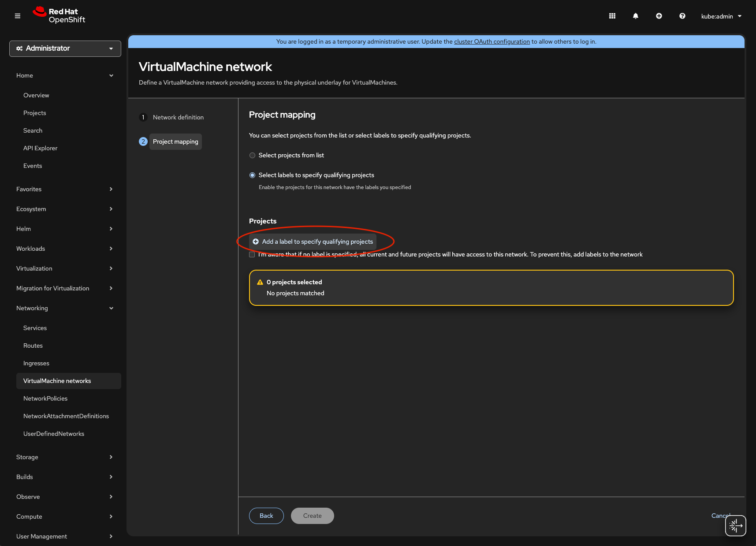The height and width of the screenshot is (546, 756).
Task: Click the quick create plus icon
Action: [659, 16]
